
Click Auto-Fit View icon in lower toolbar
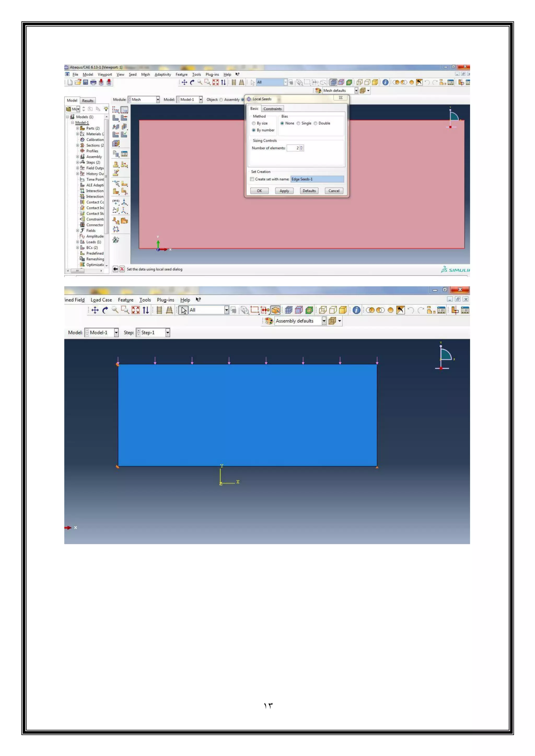135,310
